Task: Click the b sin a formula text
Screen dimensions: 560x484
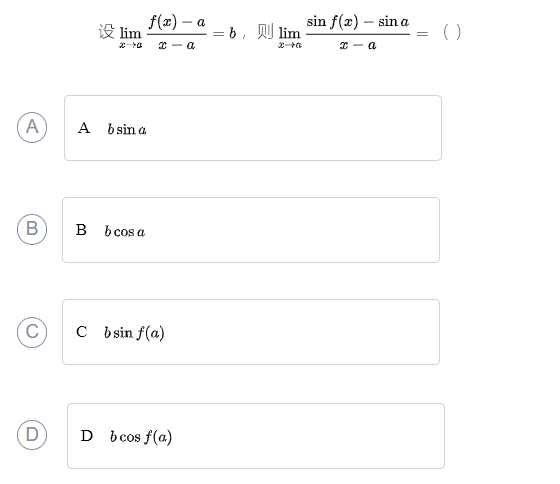Action: (x=127, y=129)
